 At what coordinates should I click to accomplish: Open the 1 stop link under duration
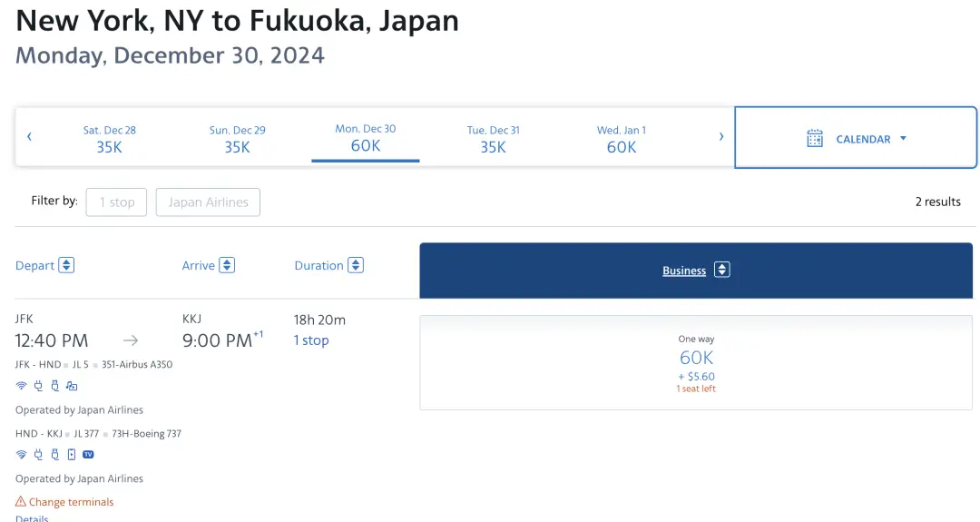311,340
